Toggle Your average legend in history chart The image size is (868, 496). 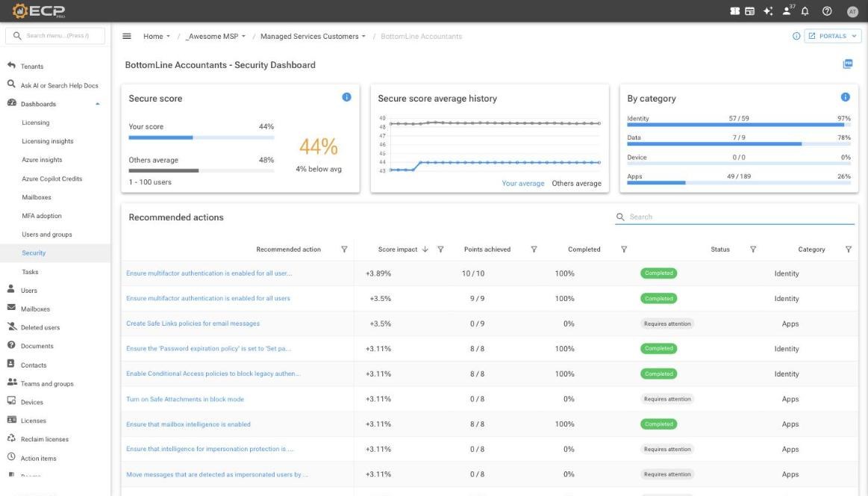(523, 184)
